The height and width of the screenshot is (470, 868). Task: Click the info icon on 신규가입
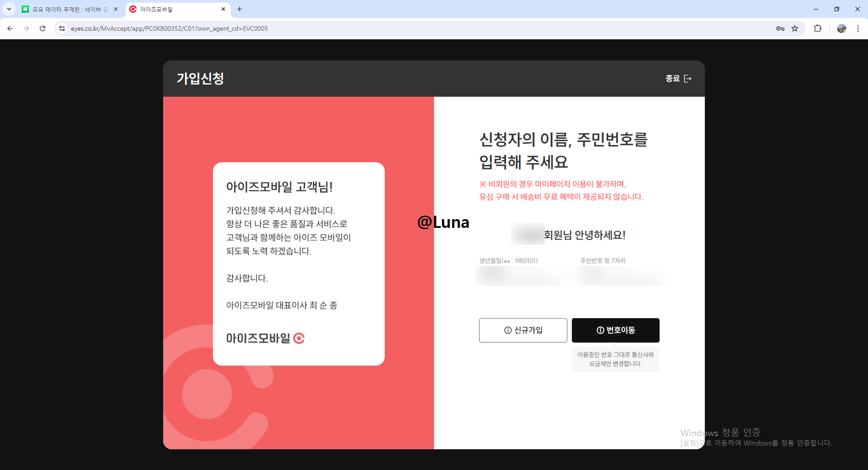[508, 330]
